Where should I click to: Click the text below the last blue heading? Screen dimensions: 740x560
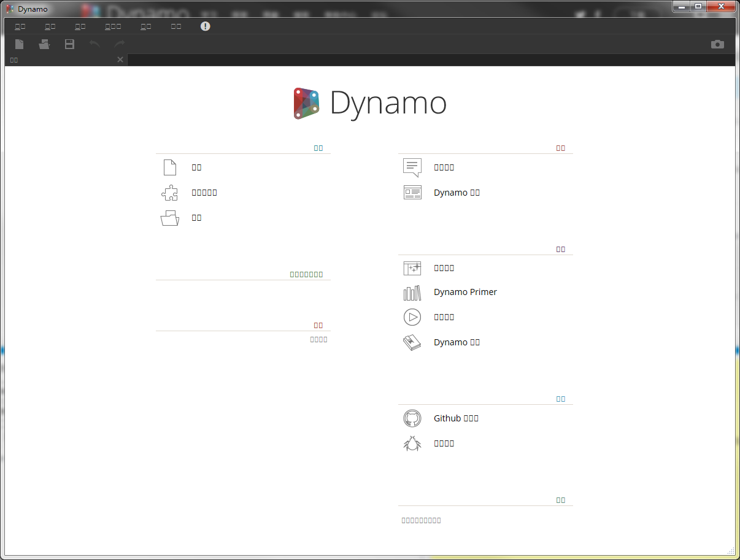(421, 520)
